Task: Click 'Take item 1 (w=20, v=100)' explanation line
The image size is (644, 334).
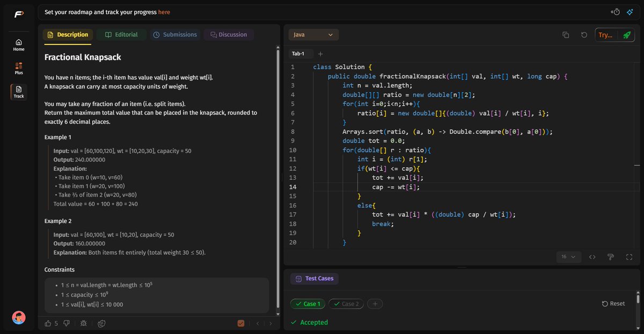Action: pos(91,186)
